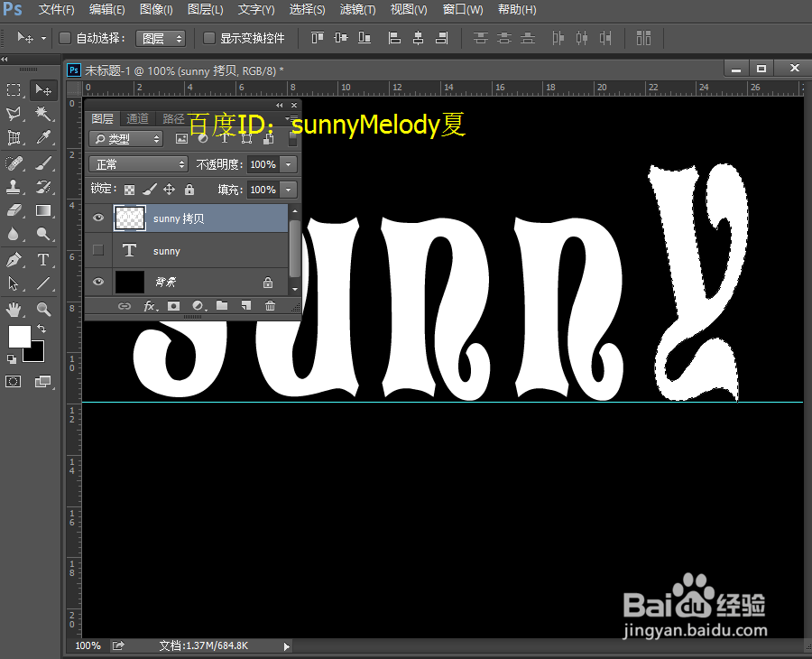This screenshot has width=812, height=659.
Task: Select the Gradient tool
Action: point(43,210)
